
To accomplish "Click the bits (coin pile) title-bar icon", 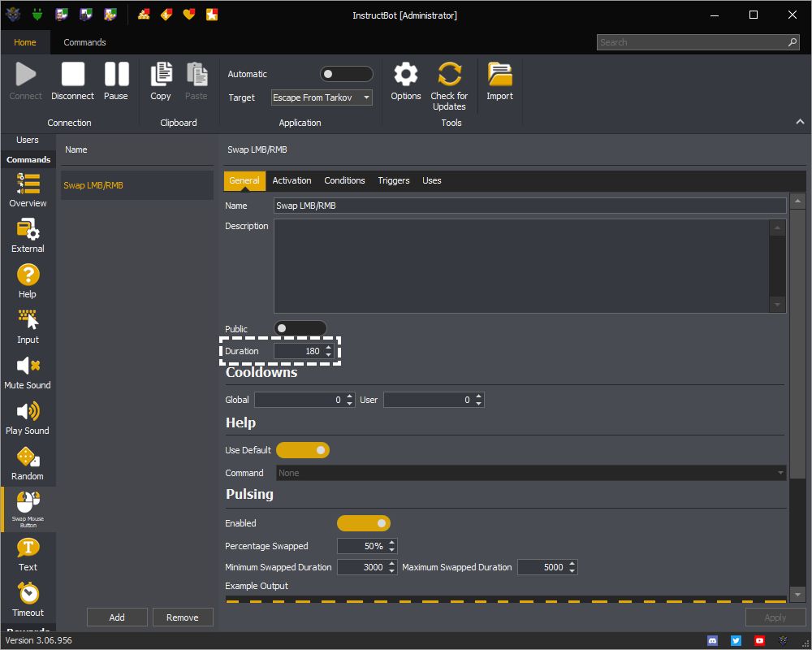I will pos(144,15).
